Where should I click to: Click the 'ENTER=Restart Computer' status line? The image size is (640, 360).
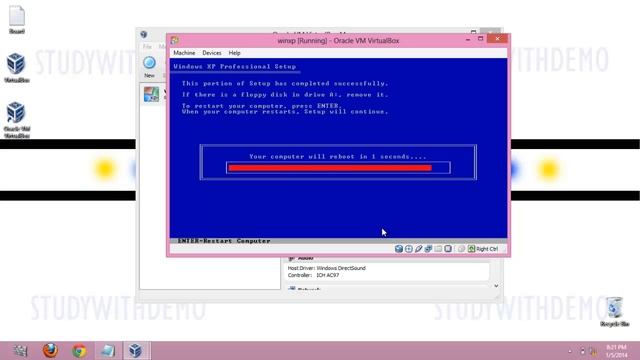coord(224,241)
